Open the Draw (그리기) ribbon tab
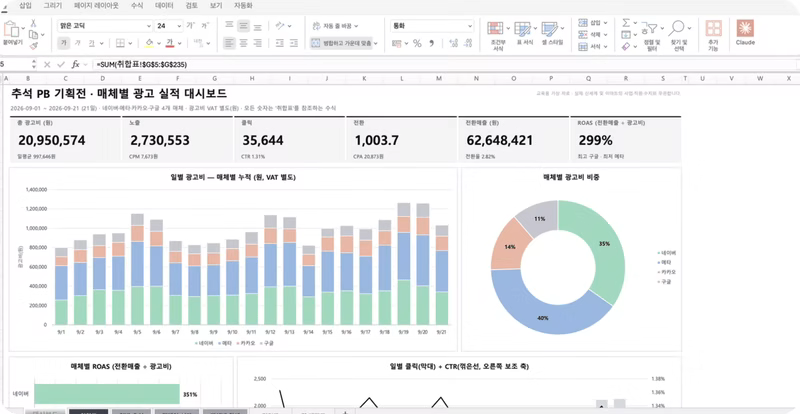The height and width of the screenshot is (414, 800). click(x=53, y=6)
